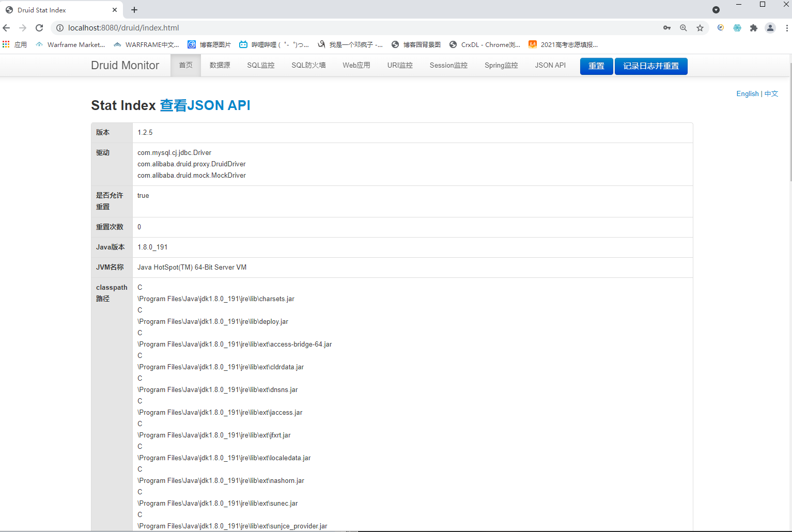
Task: Open the Session监控 tab
Action: [448, 65]
